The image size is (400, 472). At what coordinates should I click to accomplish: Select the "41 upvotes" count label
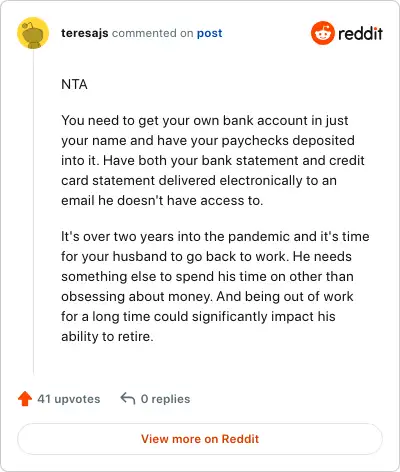click(x=69, y=399)
